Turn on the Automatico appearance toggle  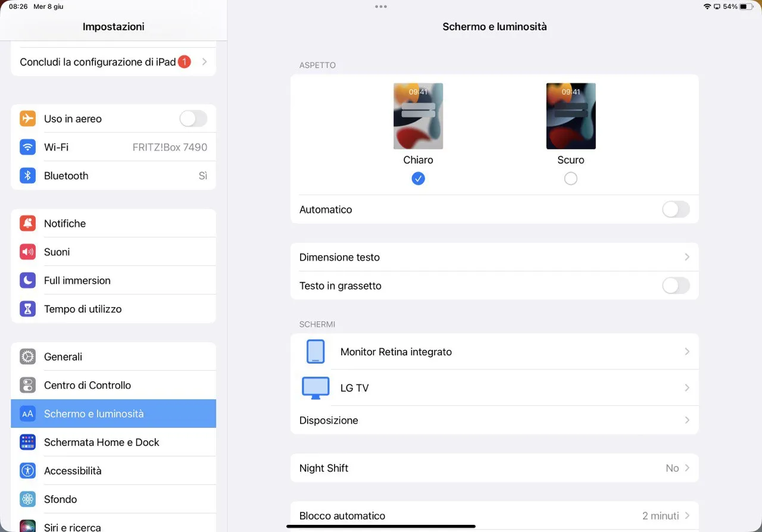pos(676,209)
